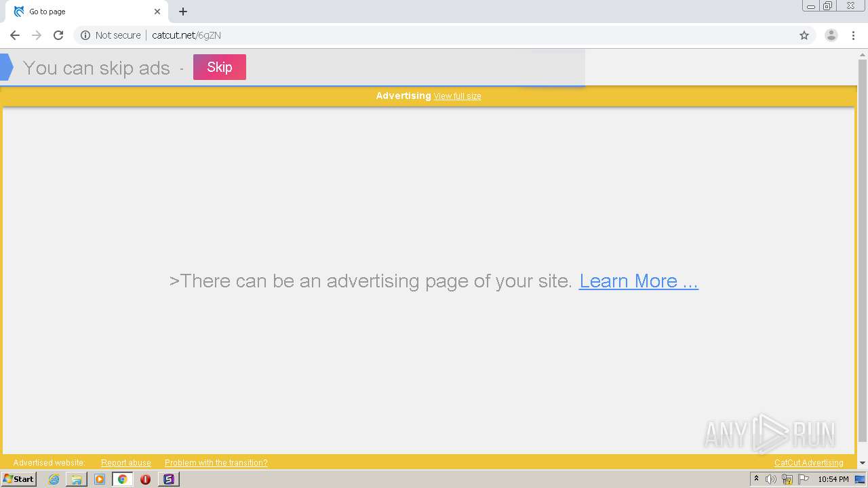Screen dimensions: 868x488
Task: Open the Chrome profile avatar
Action: click(831, 35)
